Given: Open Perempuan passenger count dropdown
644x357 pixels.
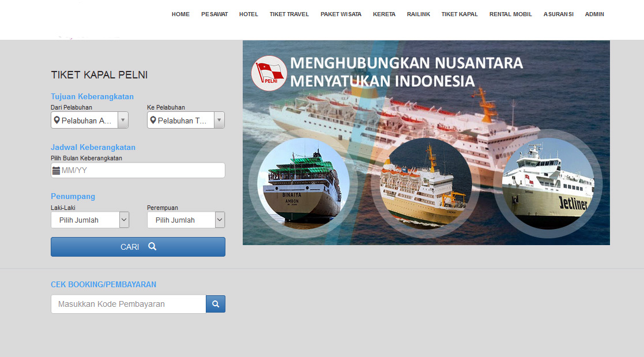Looking at the screenshot, I should point(186,220).
